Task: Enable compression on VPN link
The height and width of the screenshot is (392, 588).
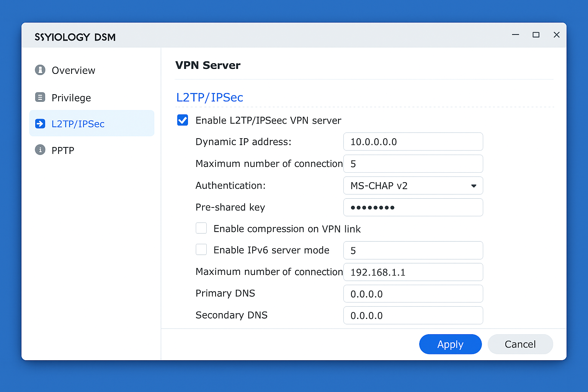Action: pyautogui.click(x=201, y=228)
